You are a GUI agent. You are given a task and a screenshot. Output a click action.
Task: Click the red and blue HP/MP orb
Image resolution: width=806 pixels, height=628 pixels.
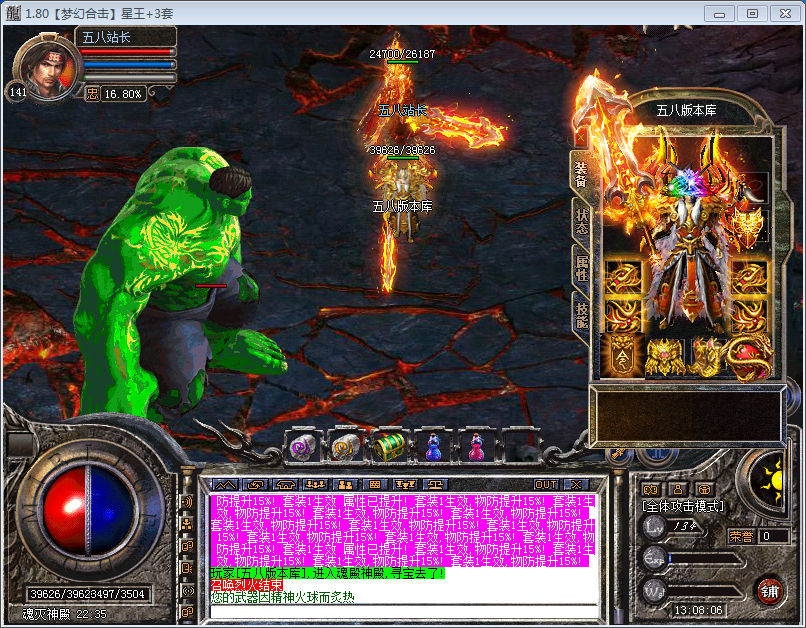[89, 510]
